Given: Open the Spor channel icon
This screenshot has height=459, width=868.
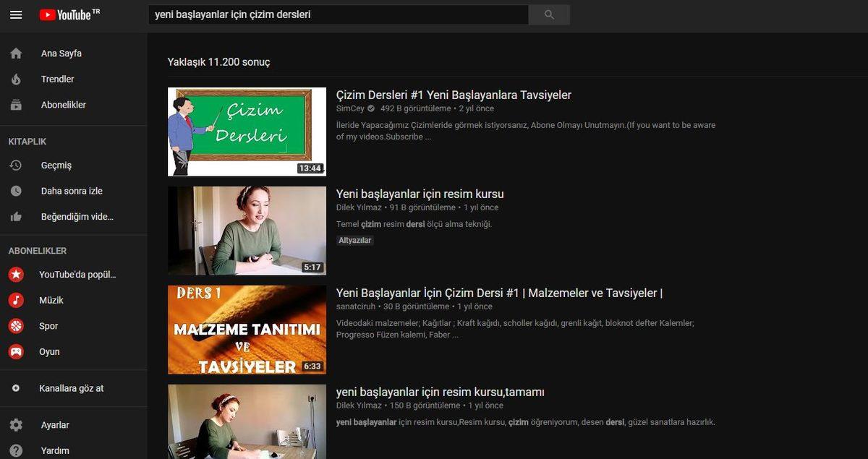Looking at the screenshot, I should click(15, 325).
